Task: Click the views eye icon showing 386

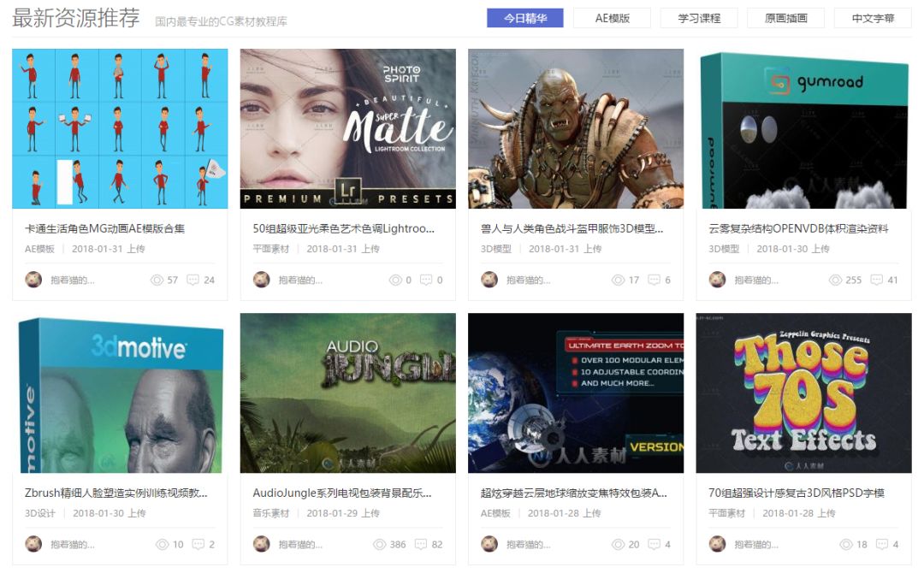Action: coord(380,545)
